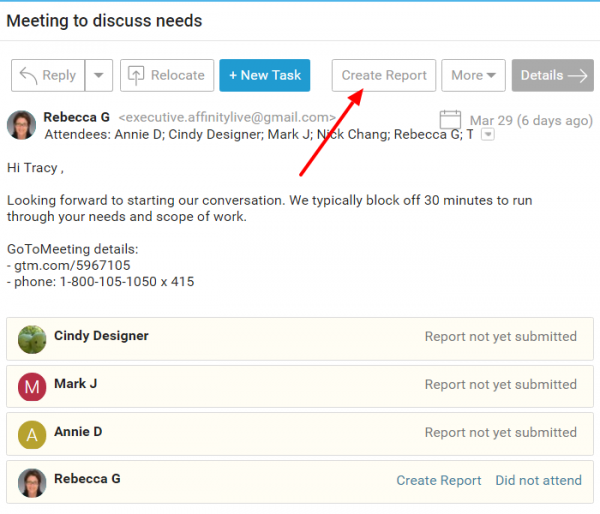The width and height of the screenshot is (600, 514).
Task: Create a new task with + New Task
Action: coord(265,75)
